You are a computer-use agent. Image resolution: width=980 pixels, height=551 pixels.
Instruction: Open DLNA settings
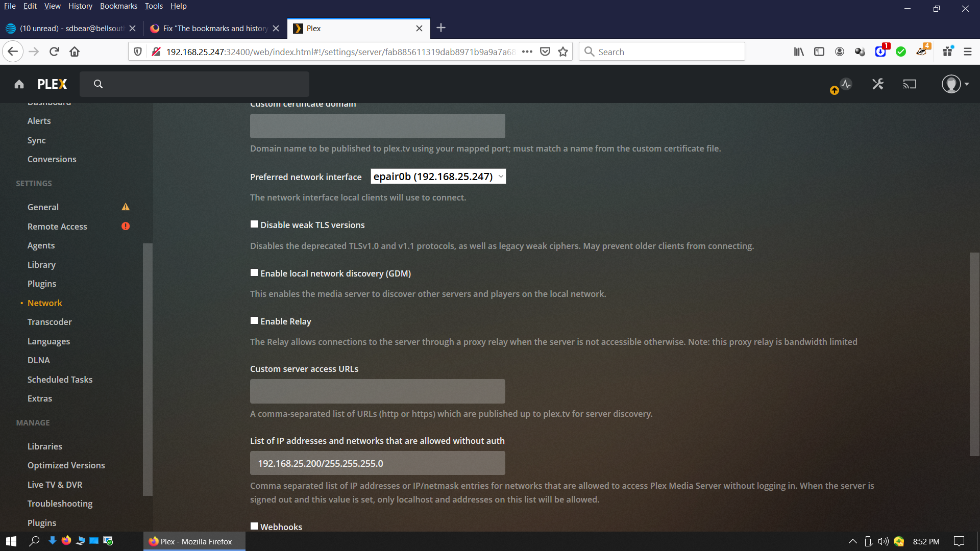tap(39, 360)
